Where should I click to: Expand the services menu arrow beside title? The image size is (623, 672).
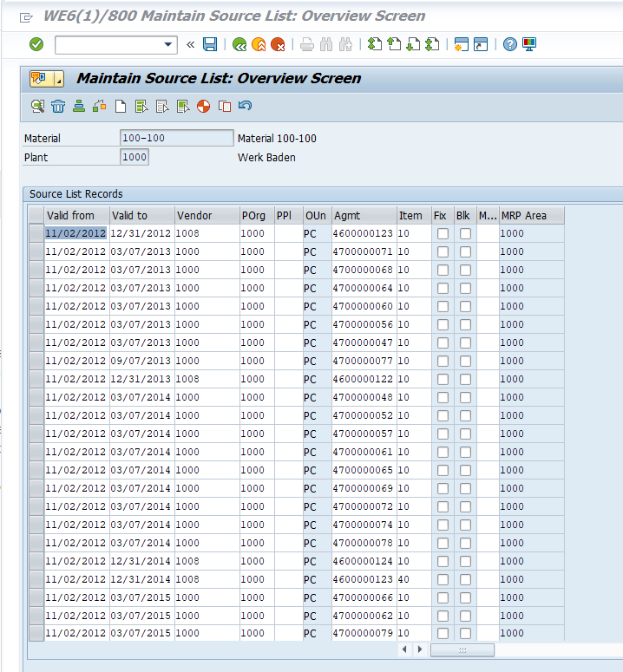click(x=59, y=79)
